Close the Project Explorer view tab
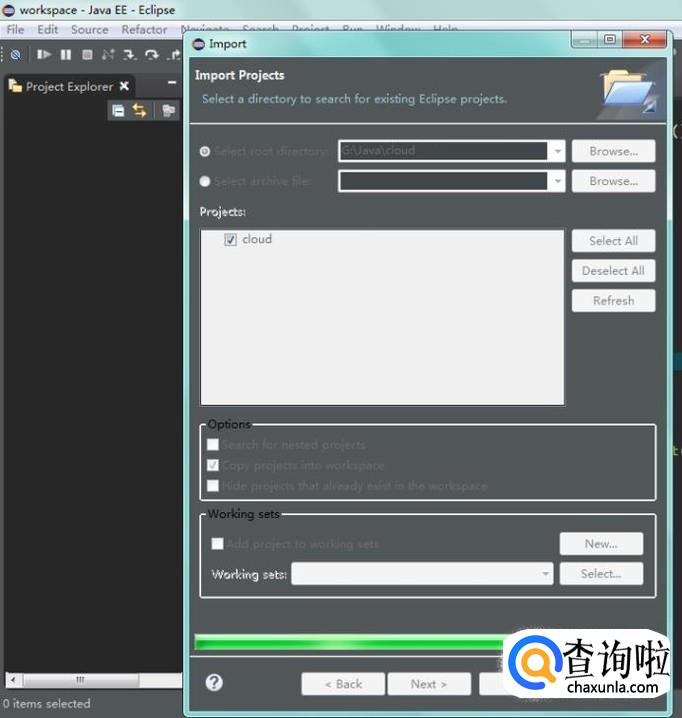 [124, 86]
